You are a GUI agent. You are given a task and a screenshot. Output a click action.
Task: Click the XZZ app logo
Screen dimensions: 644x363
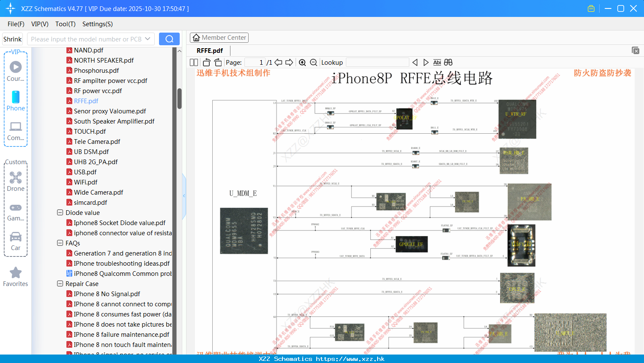click(x=11, y=8)
